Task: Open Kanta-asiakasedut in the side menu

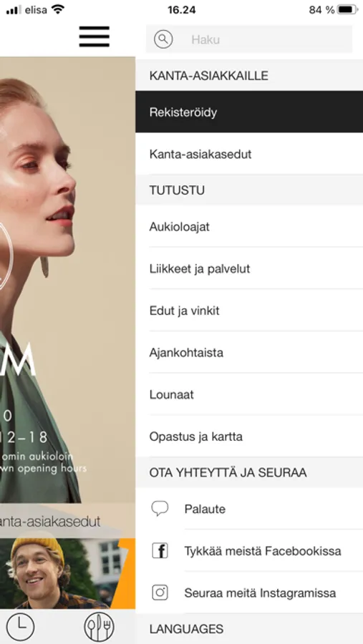Action: (249, 154)
